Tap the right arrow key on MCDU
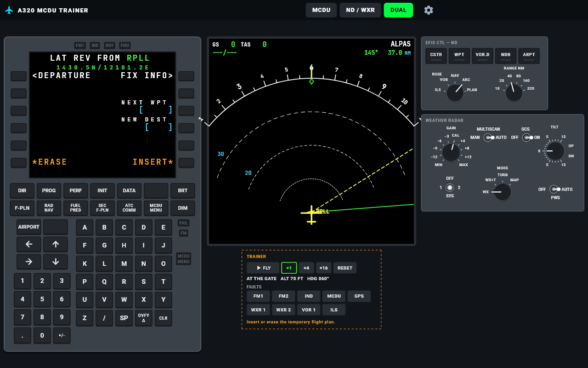The image size is (588, 368). tap(29, 262)
